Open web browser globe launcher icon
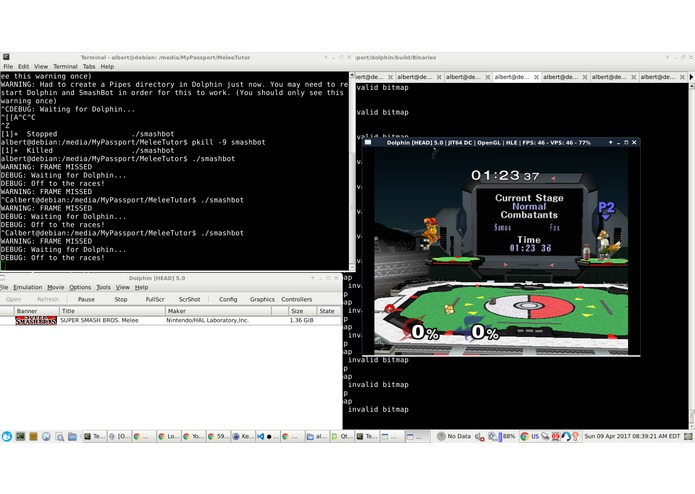 click(x=46, y=436)
